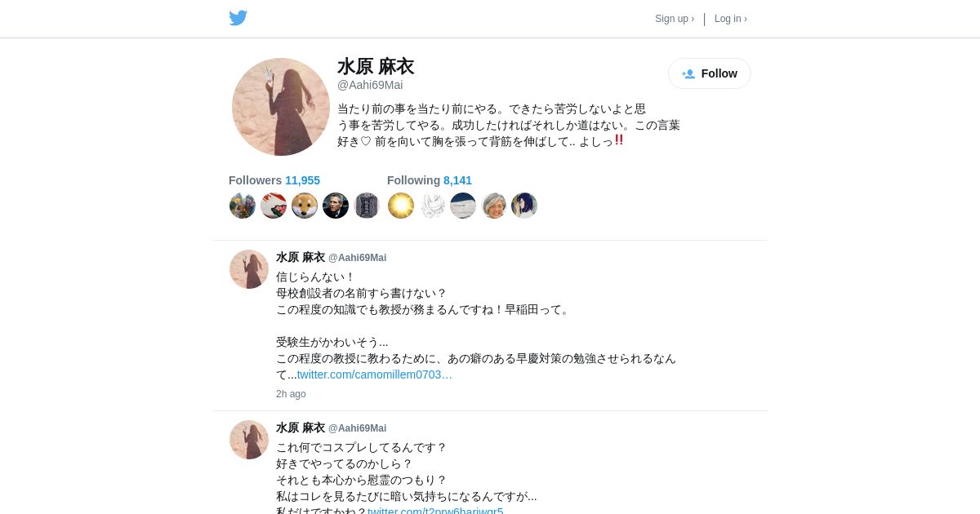Click the 2h ago timestamp

pos(291,394)
